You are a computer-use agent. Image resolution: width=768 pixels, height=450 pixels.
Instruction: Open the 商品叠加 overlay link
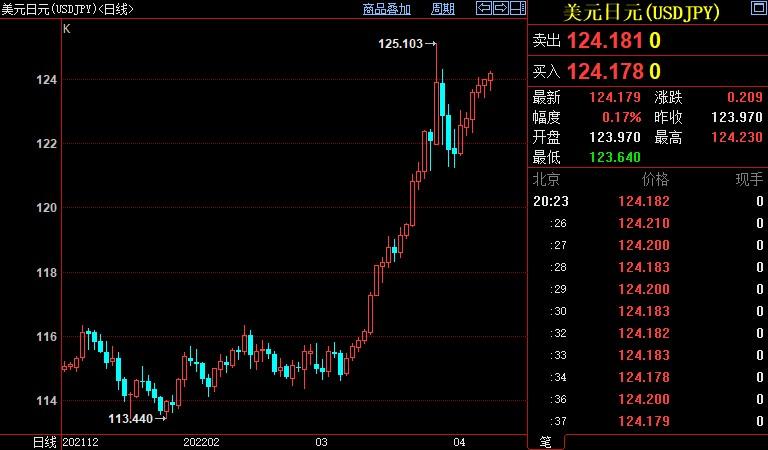(386, 9)
